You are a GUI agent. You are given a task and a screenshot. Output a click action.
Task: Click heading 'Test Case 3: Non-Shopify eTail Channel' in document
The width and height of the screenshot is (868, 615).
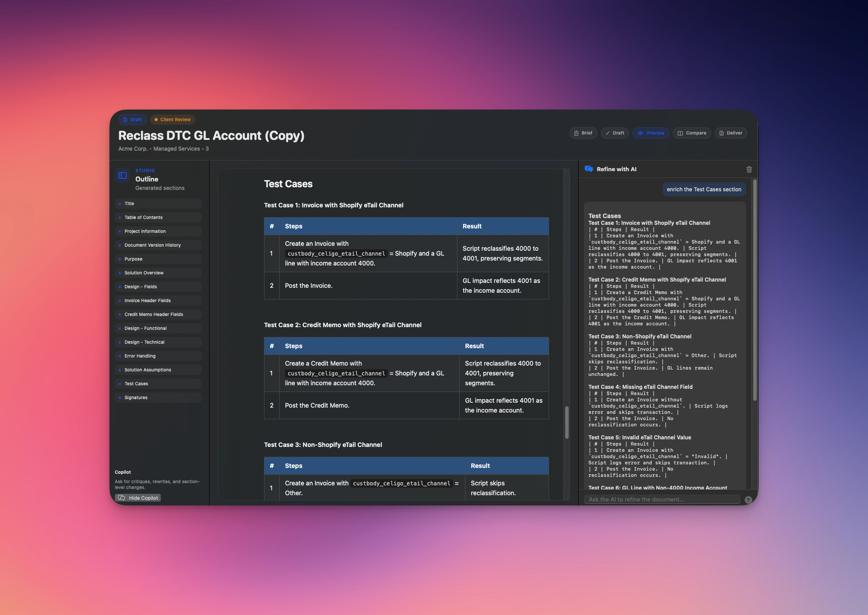click(323, 445)
